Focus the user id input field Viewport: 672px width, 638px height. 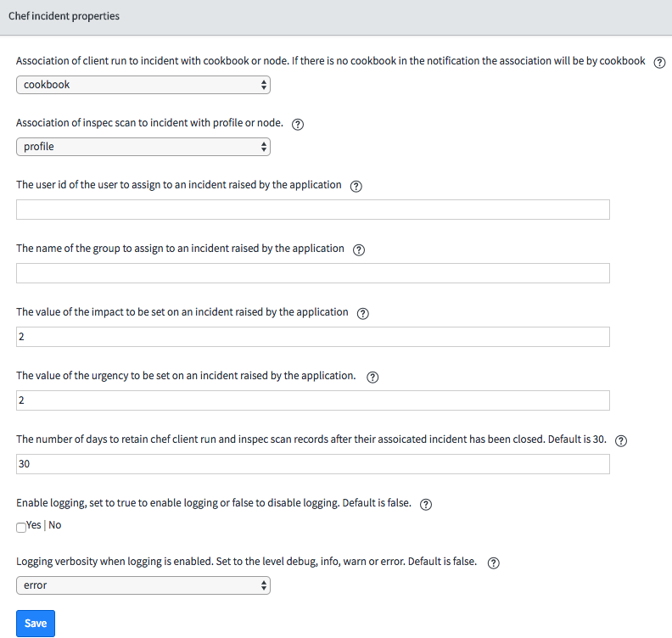pos(313,210)
